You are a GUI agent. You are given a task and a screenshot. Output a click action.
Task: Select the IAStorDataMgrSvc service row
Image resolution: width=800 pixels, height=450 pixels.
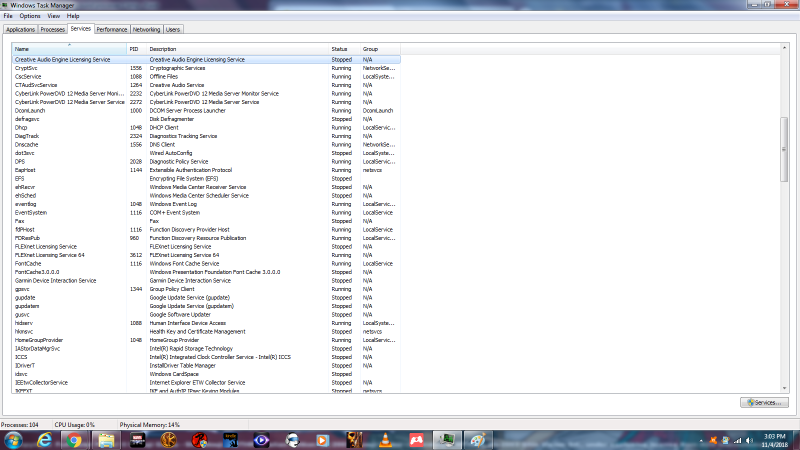pyautogui.click(x=206, y=348)
